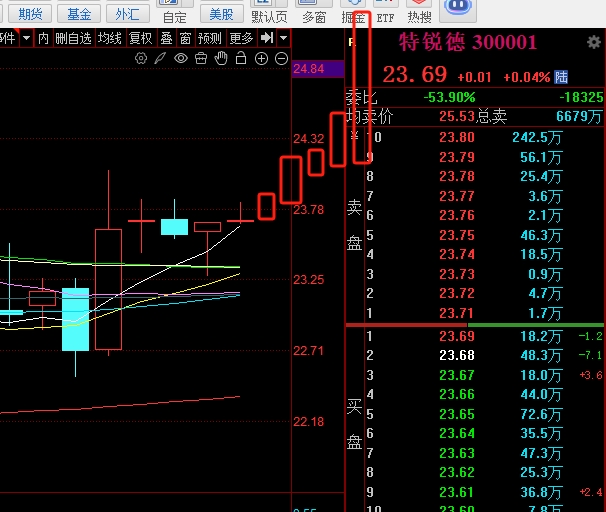Open the 复权 price adjustment option
Screen dimensions: 606x512
point(141,38)
